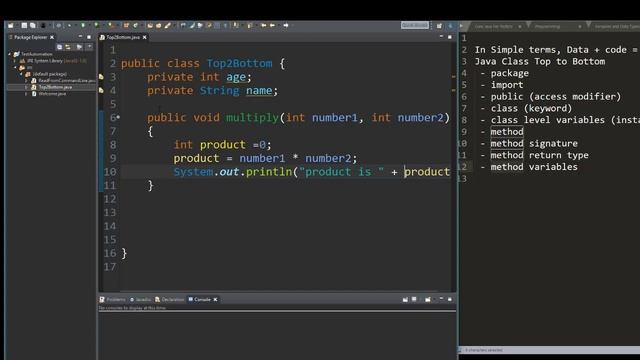Select ReadFromCommandLine.java in Package Explorer
Image resolution: width=640 pixels, height=360 pixels.
(66, 80)
